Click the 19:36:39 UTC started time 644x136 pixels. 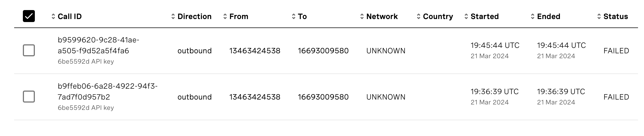tap(494, 92)
